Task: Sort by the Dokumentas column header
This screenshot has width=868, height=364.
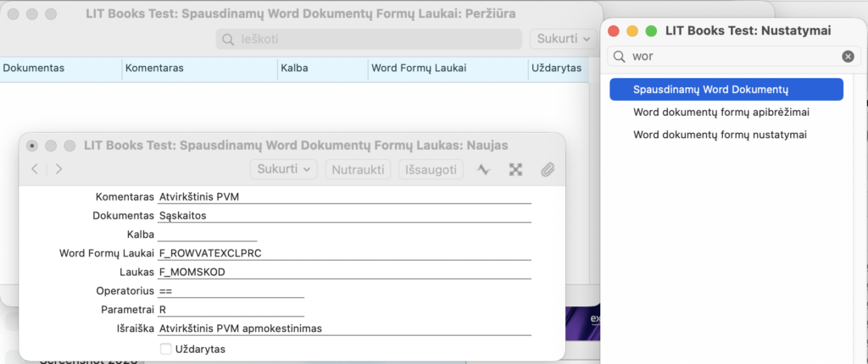Action: (61, 69)
